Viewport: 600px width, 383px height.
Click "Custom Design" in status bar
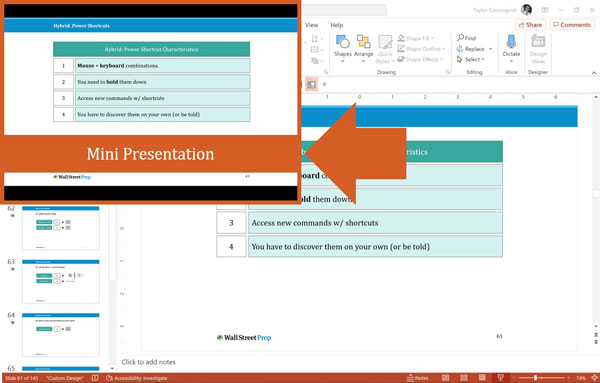pos(65,378)
